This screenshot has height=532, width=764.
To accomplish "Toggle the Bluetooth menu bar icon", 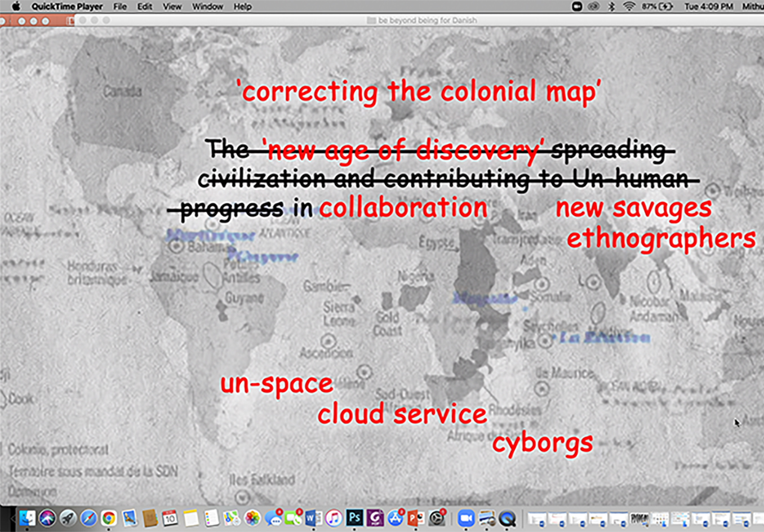I will coord(611,7).
